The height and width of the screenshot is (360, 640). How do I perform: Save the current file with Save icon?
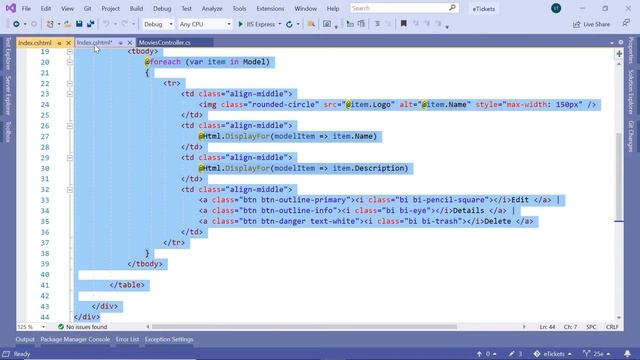coord(79,24)
